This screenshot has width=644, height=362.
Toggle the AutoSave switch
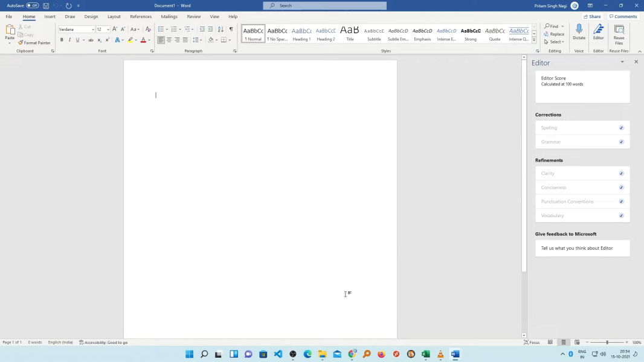33,6
